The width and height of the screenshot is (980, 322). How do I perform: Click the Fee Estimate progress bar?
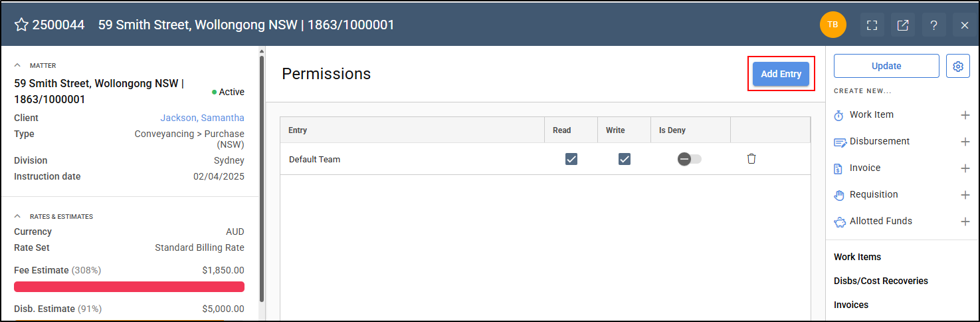click(x=129, y=287)
